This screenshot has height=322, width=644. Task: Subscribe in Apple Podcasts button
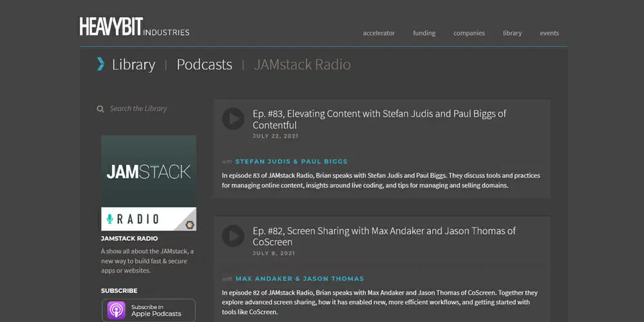click(149, 310)
